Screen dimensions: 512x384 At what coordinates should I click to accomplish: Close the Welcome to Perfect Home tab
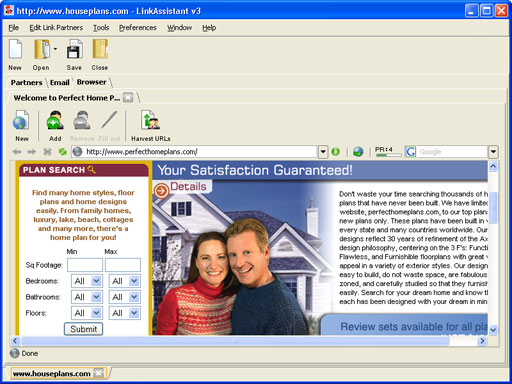tap(128, 98)
